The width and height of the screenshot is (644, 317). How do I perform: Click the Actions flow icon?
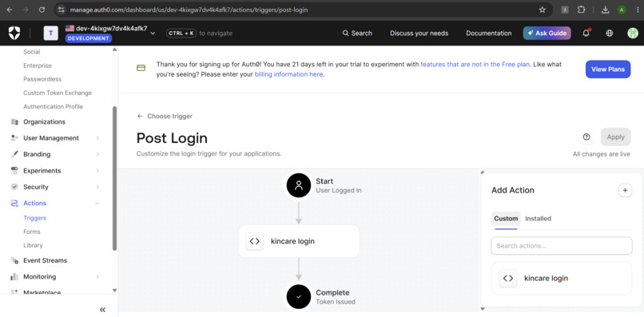point(14,204)
